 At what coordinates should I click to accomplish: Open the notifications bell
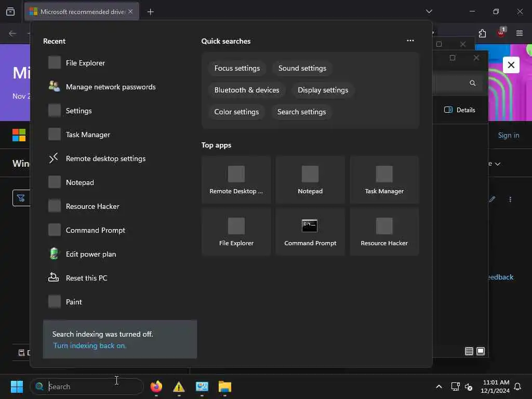[518, 387]
